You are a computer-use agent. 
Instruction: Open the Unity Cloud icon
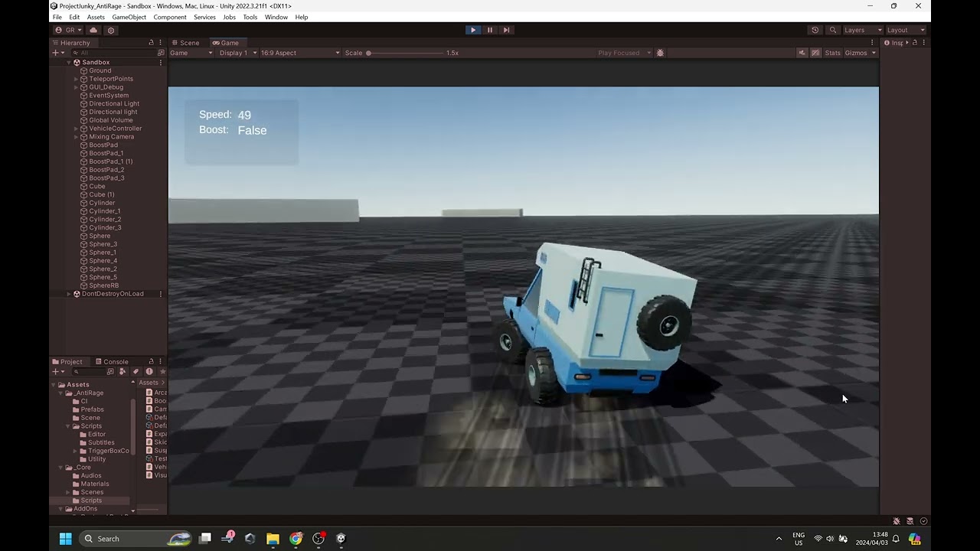93,30
